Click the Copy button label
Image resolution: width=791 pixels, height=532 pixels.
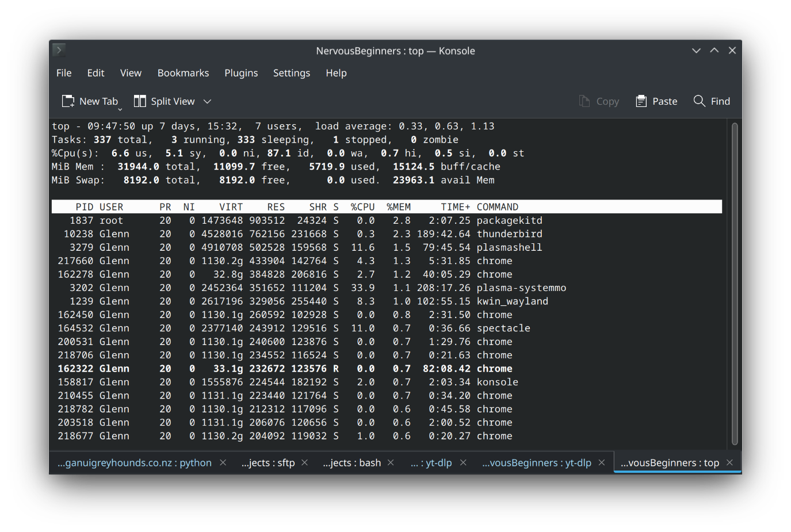pyautogui.click(x=607, y=101)
